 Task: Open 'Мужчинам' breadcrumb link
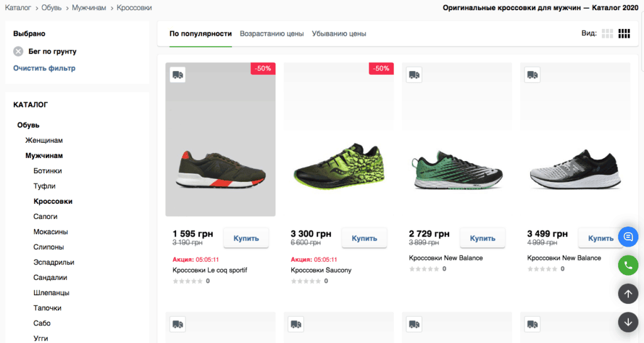[89, 8]
